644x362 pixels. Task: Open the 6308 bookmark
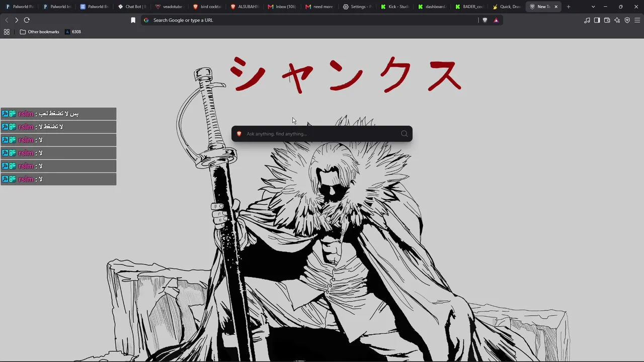coord(72,32)
